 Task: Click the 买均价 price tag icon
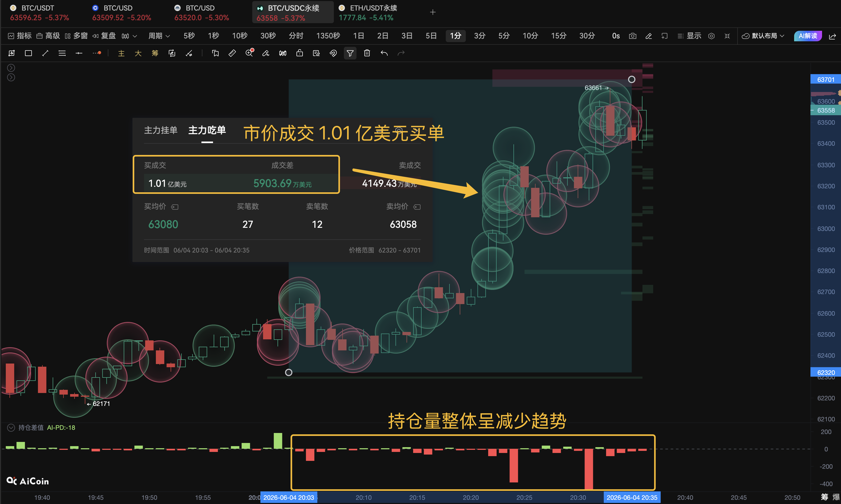pos(175,207)
